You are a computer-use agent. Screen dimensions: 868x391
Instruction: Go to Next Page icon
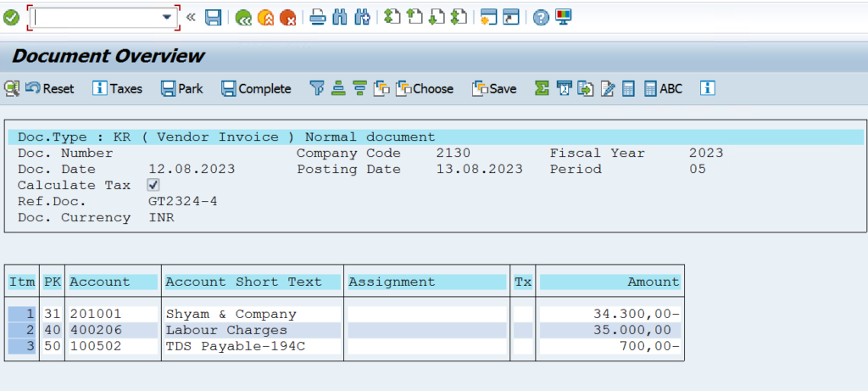437,17
